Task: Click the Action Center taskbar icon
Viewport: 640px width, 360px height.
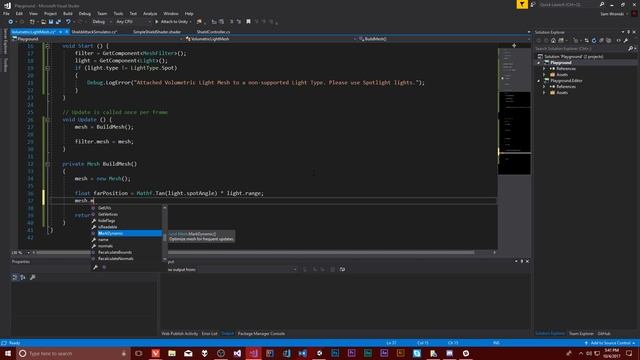Action: tap(629, 353)
